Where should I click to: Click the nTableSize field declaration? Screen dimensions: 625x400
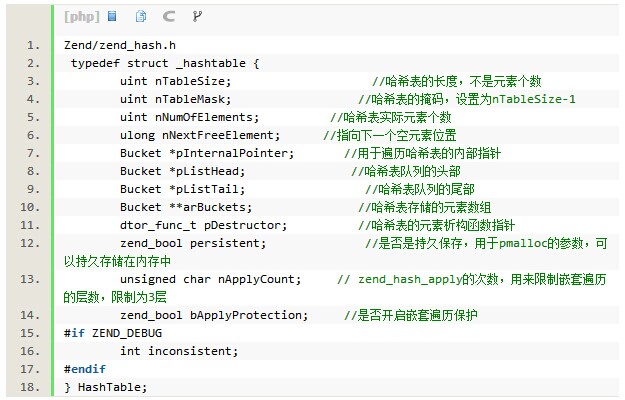point(175,81)
